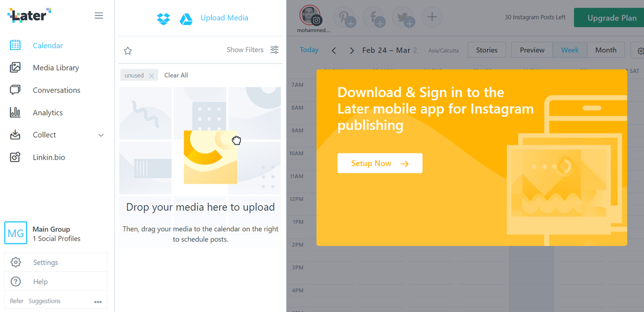This screenshot has height=312, width=644.
Task: Open Settings gear in sidebar
Action: (16, 262)
